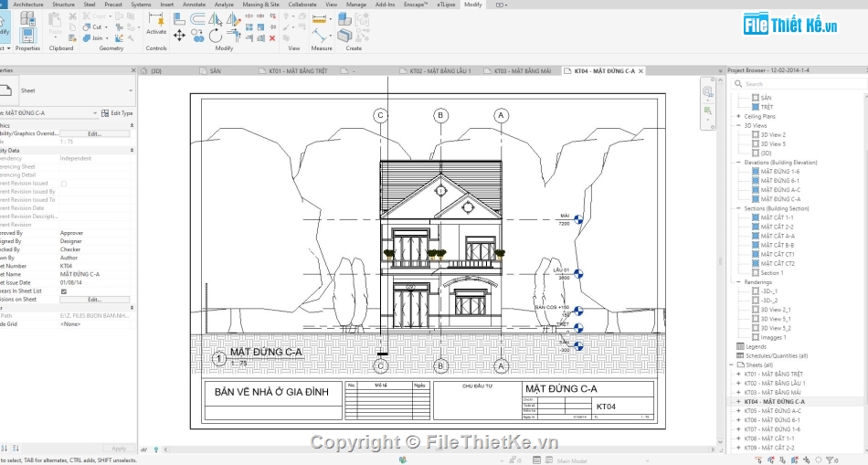Screen dimensions: 868x465
Task: Select the Move tool in Modify panel
Action: pyautogui.click(x=179, y=36)
